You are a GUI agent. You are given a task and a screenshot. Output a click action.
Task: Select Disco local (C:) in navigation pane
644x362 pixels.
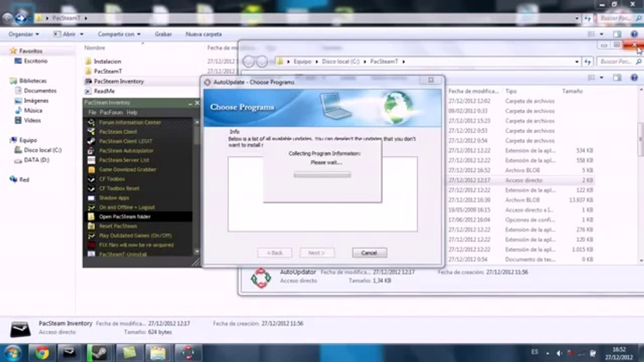pyautogui.click(x=43, y=150)
